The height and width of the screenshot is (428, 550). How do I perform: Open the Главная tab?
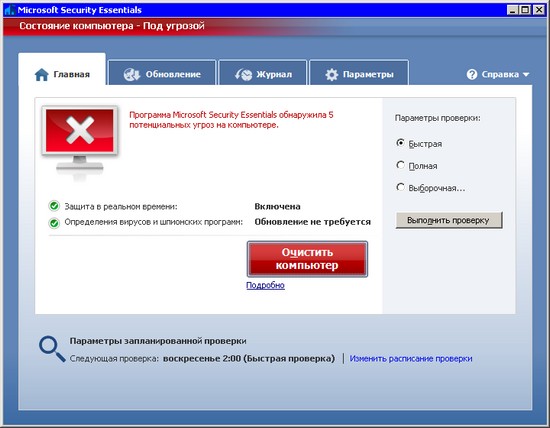[62, 69]
